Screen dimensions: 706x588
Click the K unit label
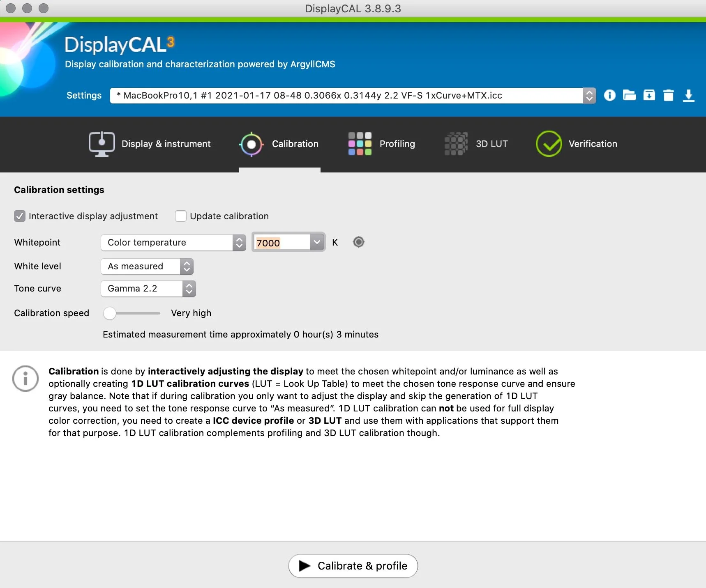pos(335,242)
